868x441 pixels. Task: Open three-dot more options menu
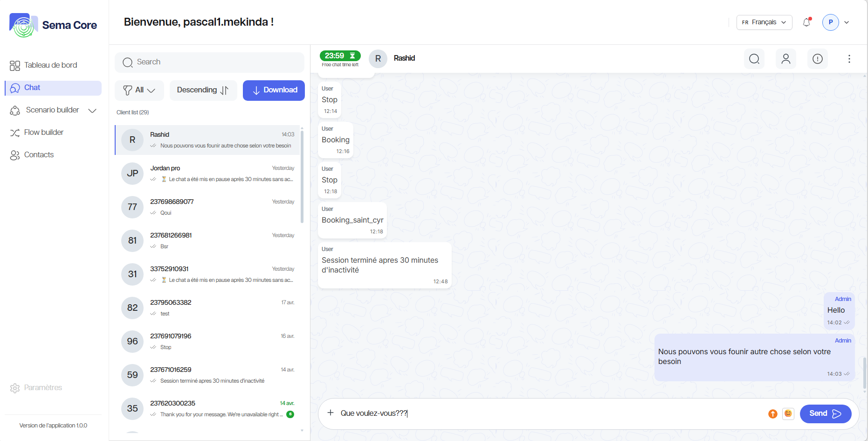click(x=849, y=59)
